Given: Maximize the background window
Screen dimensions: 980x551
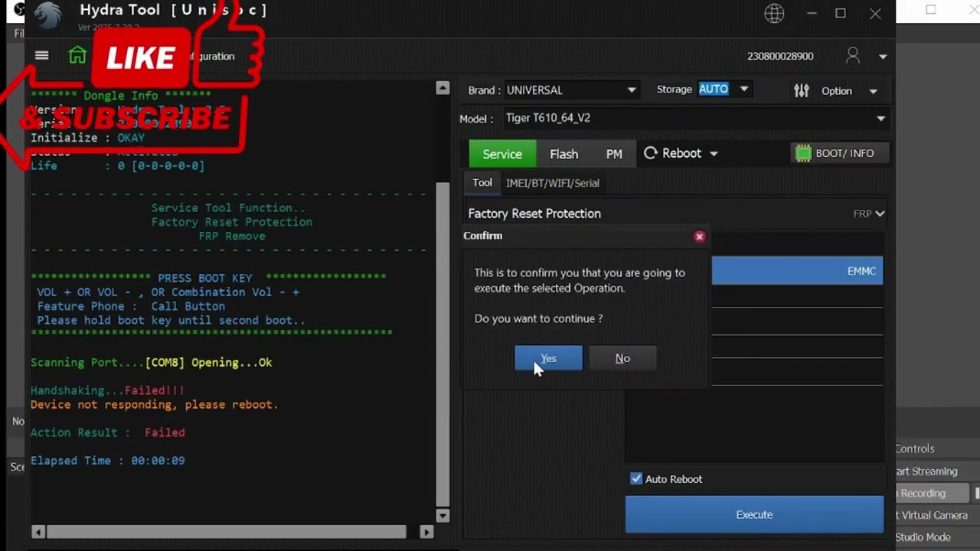Looking at the screenshot, I should pyautogui.click(x=931, y=10).
